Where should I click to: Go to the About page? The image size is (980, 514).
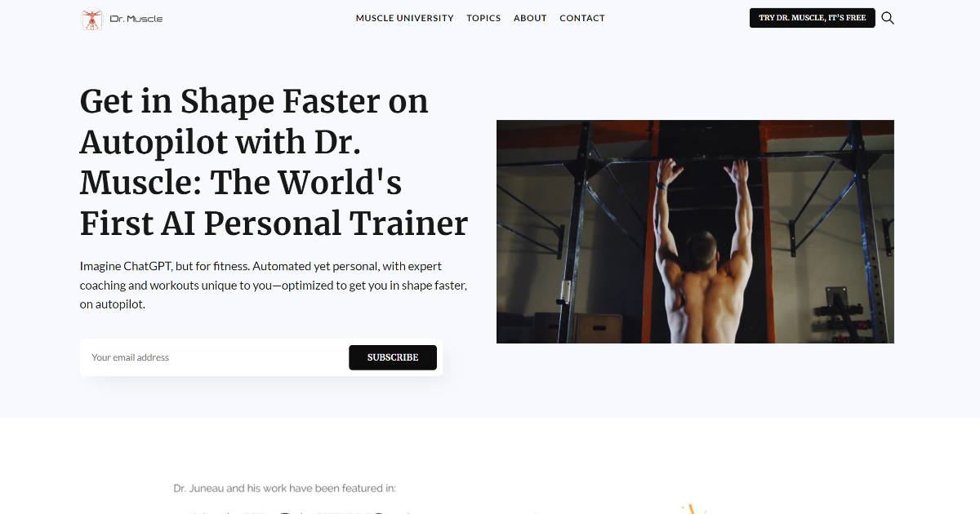point(530,18)
